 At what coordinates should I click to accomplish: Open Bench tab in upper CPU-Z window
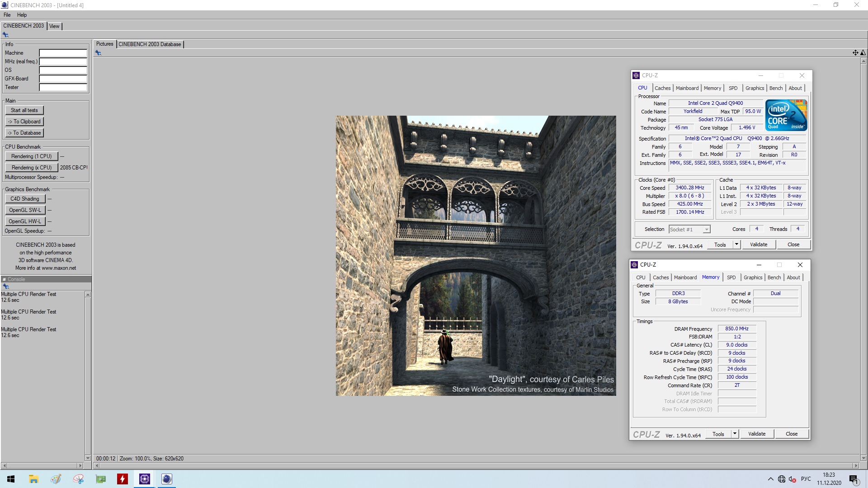776,88
